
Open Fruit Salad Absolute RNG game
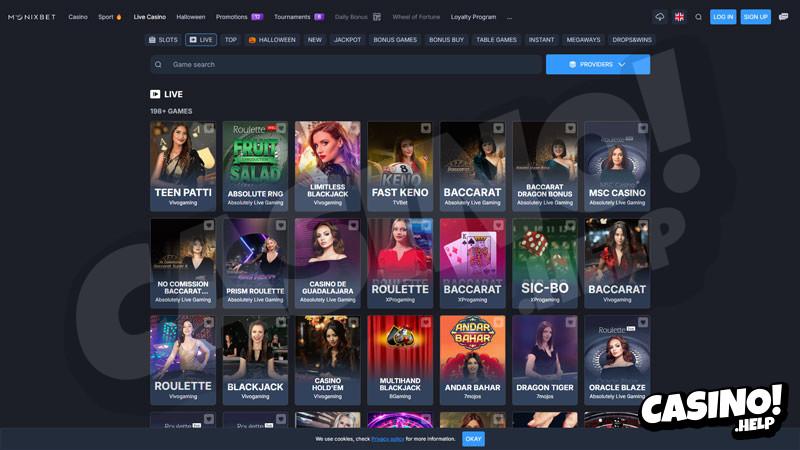[255, 166]
